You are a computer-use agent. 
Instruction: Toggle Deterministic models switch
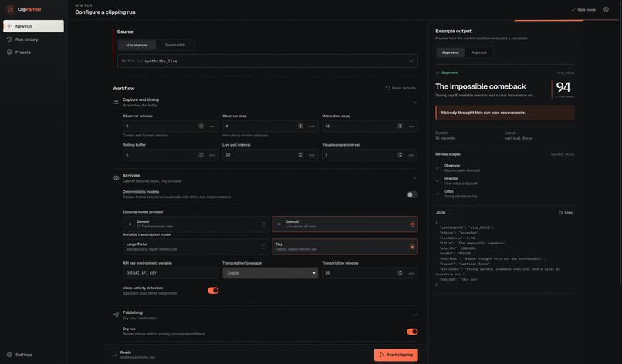[412, 194]
